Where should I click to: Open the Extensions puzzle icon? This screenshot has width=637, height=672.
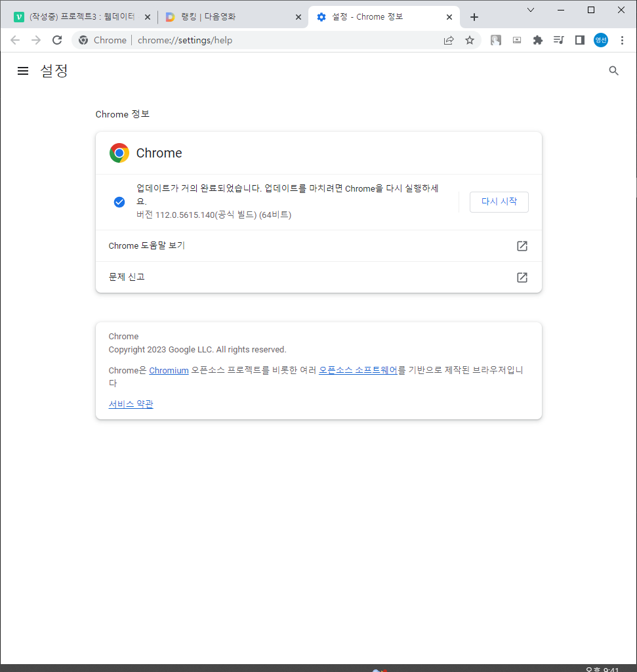point(538,40)
